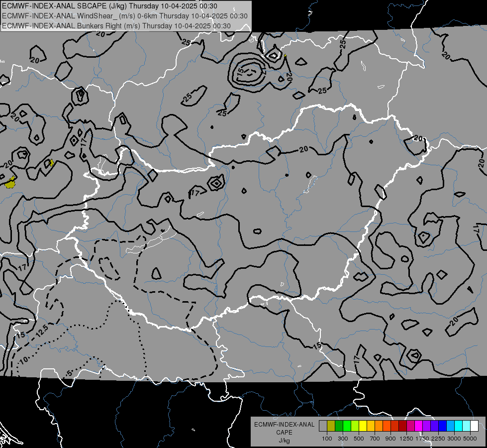Image resolution: width=487 pixels, height=448 pixels.
Task: Click the cyan swatch at 3000
Action: pos(459,426)
